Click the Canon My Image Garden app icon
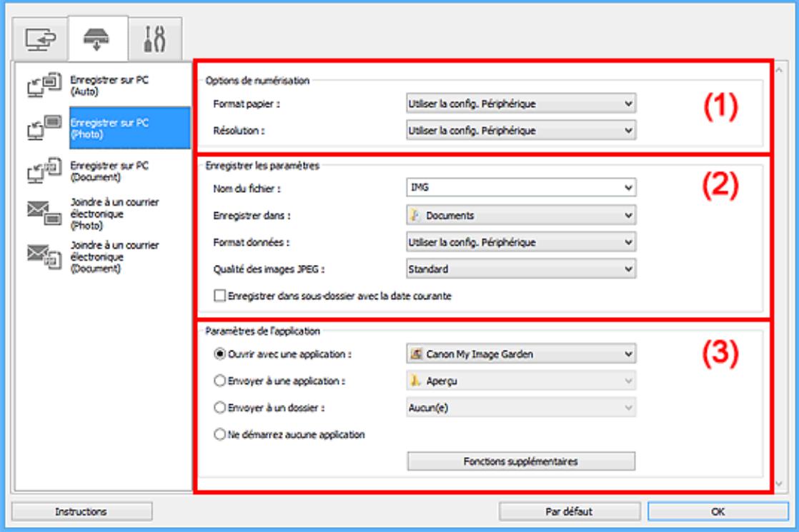Image resolution: width=799 pixels, height=532 pixels. [417, 353]
